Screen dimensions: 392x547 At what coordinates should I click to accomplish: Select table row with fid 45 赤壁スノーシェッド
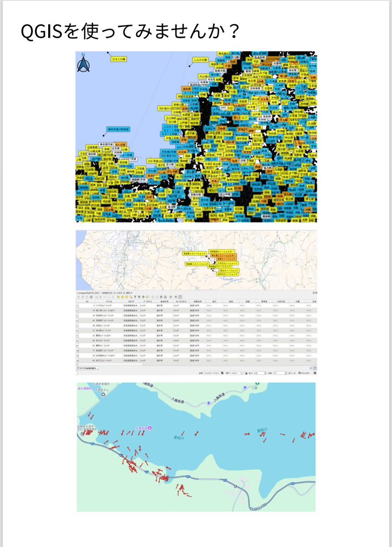point(196,325)
